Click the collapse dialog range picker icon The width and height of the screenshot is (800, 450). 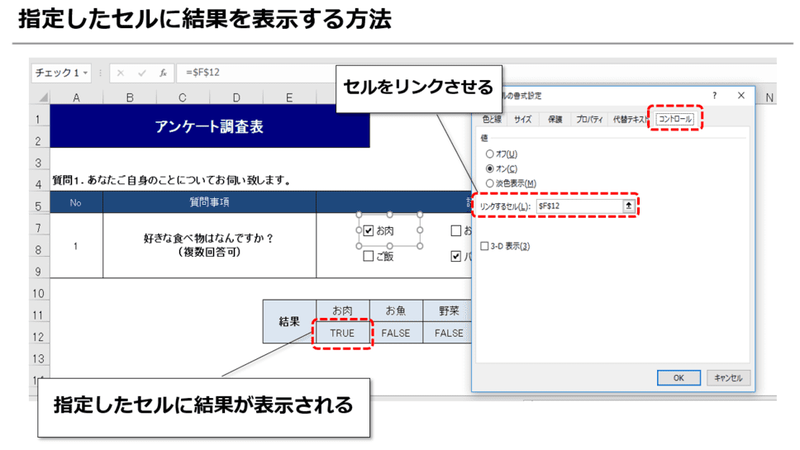[x=629, y=206]
